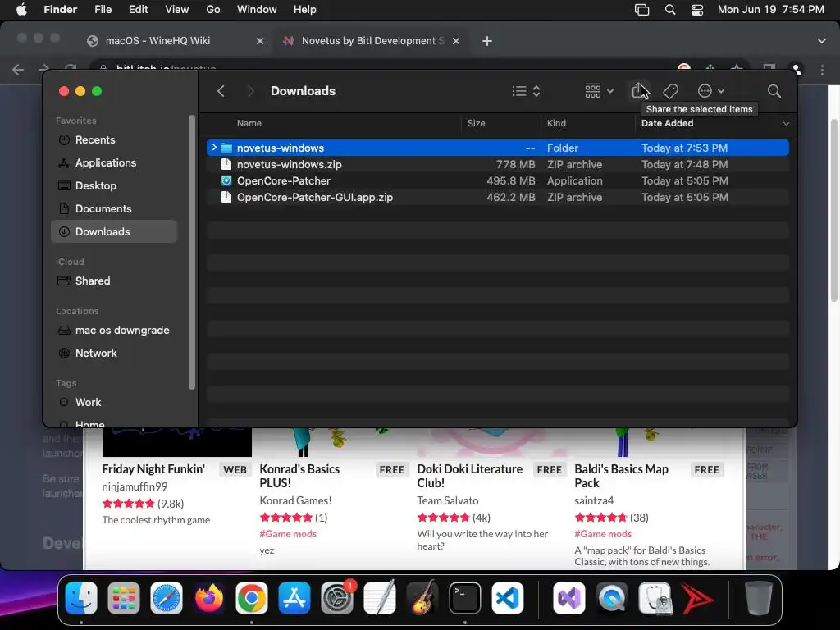The height and width of the screenshot is (630, 840).
Task: Open Baldi's Basics Map Pack link
Action: click(x=622, y=476)
